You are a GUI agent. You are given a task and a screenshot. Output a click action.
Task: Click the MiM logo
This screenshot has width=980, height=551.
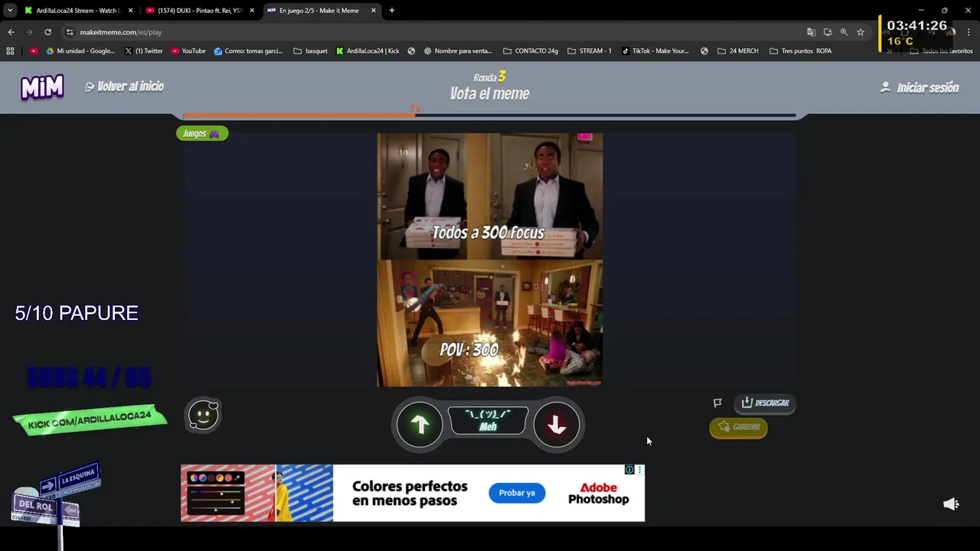click(42, 87)
